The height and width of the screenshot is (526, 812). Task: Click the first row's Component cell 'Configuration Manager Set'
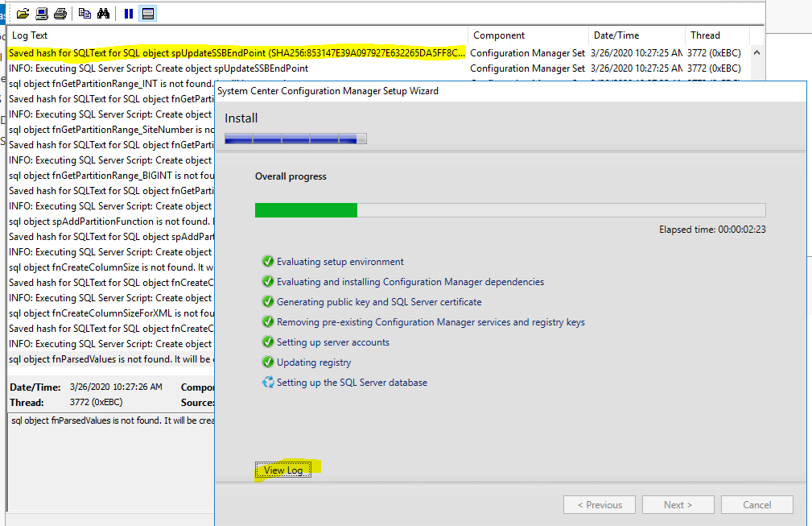pyautogui.click(x=527, y=53)
